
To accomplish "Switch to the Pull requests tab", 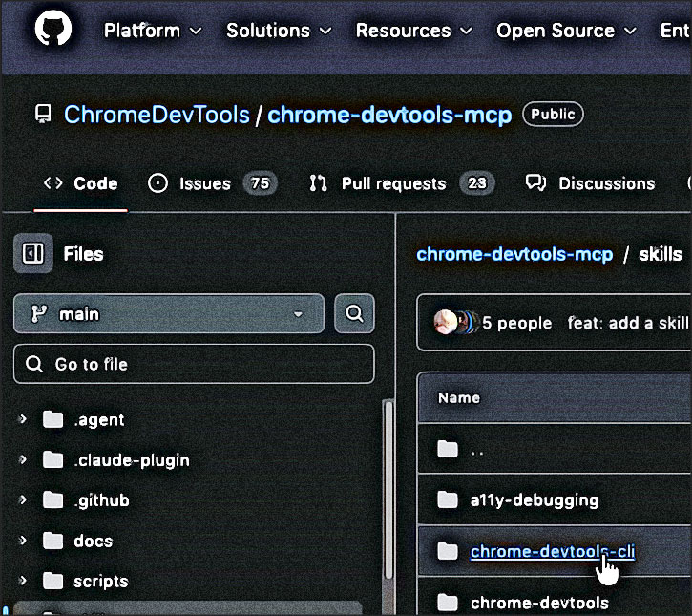I will tap(402, 183).
